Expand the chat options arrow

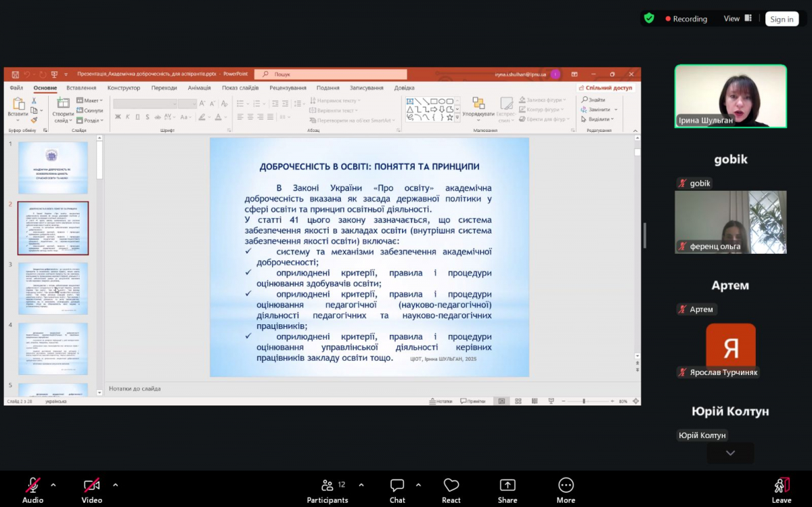click(x=418, y=485)
